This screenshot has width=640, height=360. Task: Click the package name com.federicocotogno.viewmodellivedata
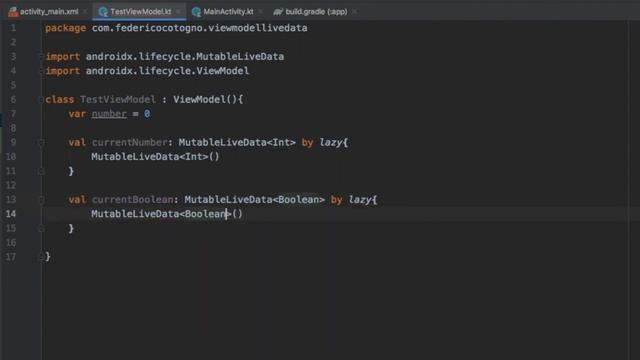(200, 28)
